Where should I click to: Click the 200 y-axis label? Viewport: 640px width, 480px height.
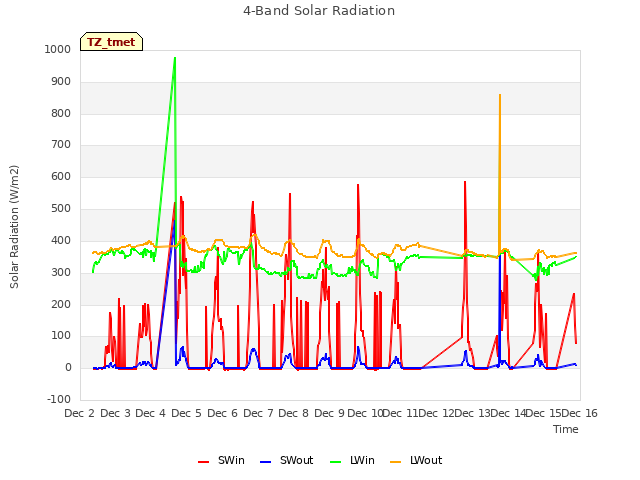tap(61, 304)
